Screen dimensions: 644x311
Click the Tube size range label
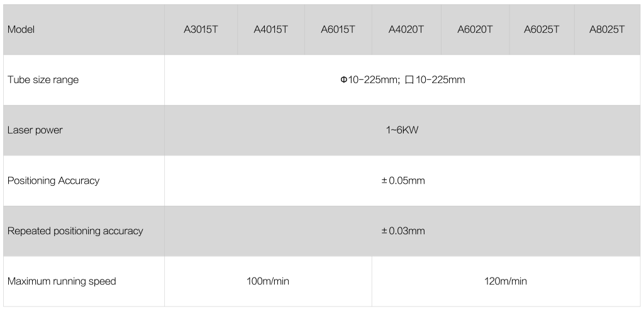[x=43, y=80]
